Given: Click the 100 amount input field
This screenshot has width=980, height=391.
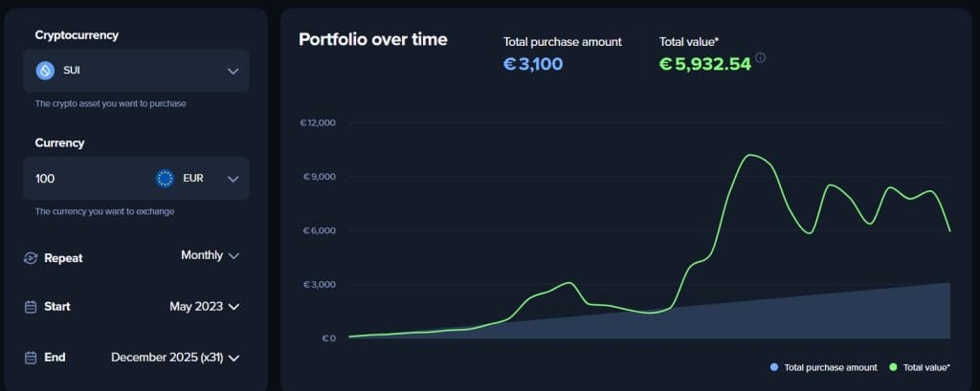Looking at the screenshot, I should click(x=86, y=178).
